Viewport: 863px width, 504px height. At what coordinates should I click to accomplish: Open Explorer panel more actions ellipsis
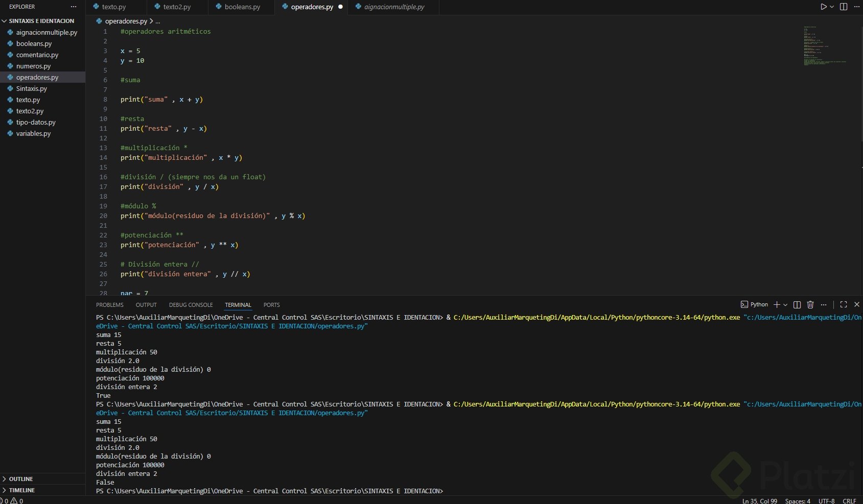(x=74, y=7)
